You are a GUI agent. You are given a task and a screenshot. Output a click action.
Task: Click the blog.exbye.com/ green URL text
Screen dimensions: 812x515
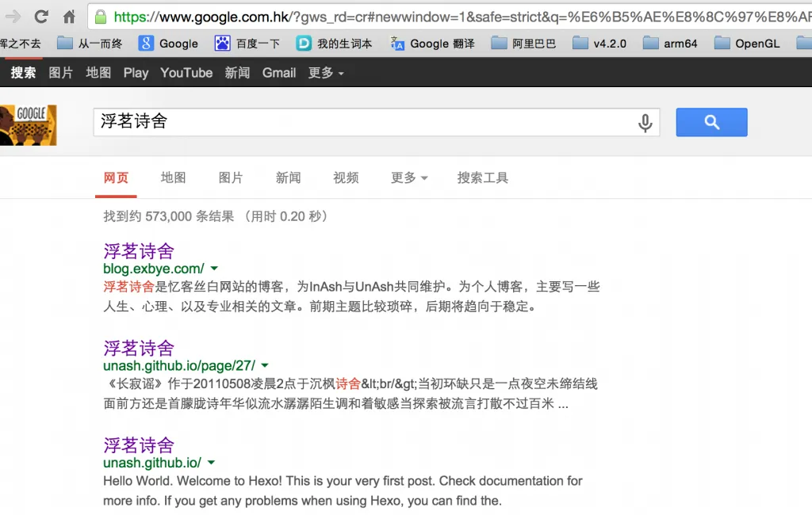154,269
